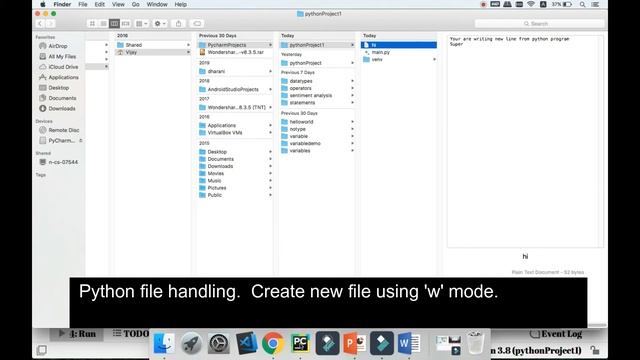The width and height of the screenshot is (640, 360).
Task: Expand the AndroidStudioProjects folder arrow
Action: 270,89
